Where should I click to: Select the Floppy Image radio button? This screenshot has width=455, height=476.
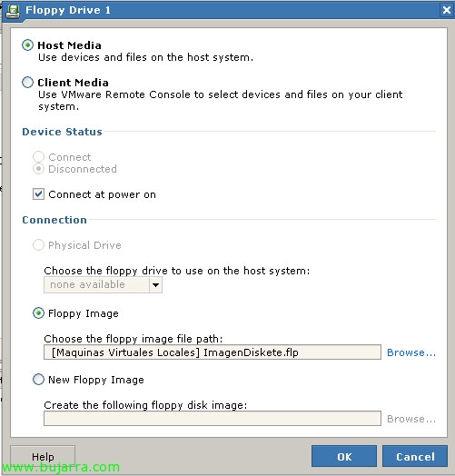pyautogui.click(x=38, y=313)
